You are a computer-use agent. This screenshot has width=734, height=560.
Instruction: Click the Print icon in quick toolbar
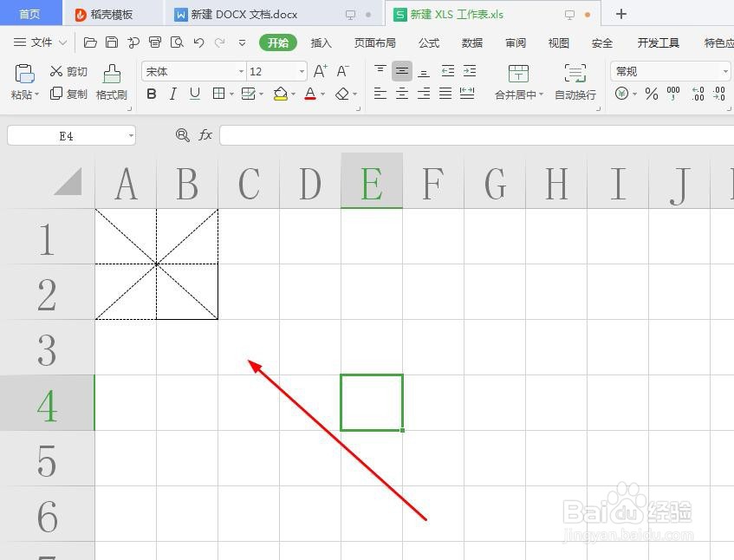155,42
